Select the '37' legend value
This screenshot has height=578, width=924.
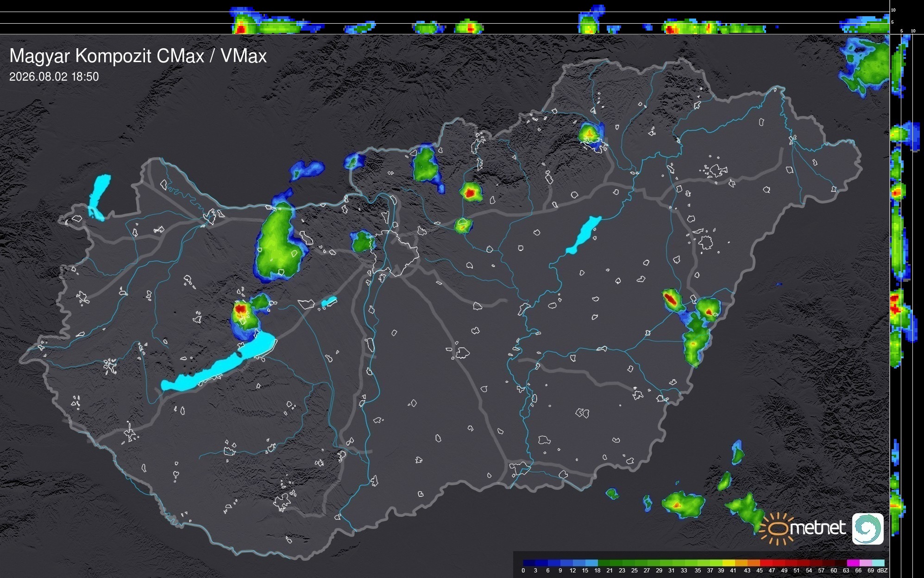click(x=710, y=571)
